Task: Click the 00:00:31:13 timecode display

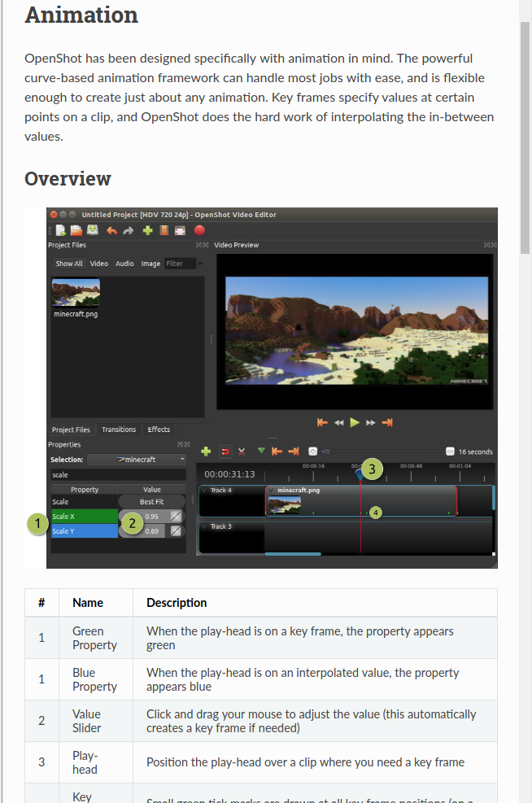Action: (x=229, y=474)
